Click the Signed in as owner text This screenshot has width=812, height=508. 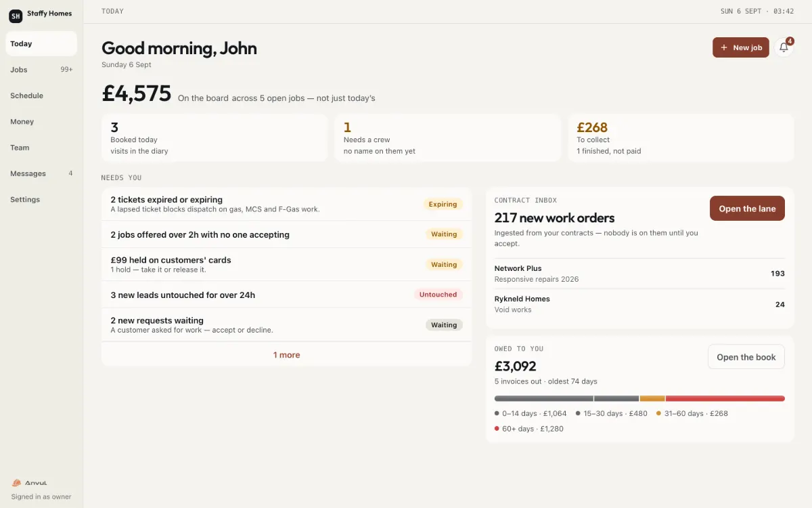coord(41,496)
